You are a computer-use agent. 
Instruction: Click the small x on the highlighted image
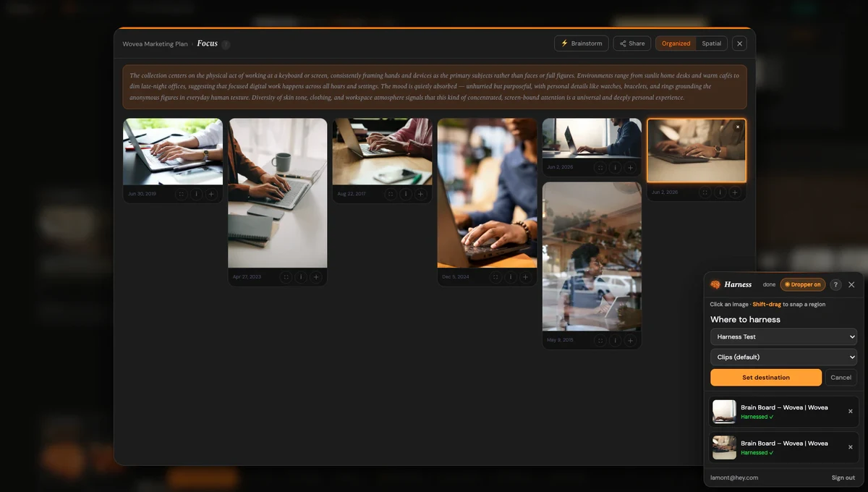click(x=738, y=127)
